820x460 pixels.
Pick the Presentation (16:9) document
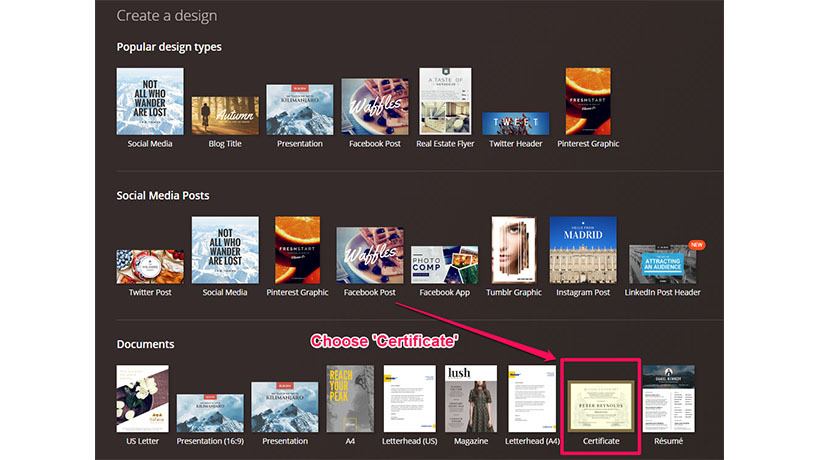pos(210,413)
